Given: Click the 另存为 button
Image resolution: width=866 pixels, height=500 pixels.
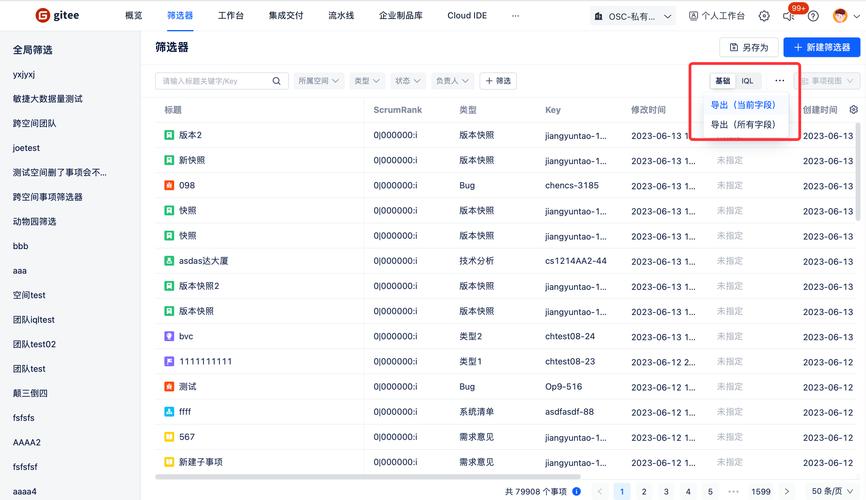Looking at the screenshot, I should 749,48.
